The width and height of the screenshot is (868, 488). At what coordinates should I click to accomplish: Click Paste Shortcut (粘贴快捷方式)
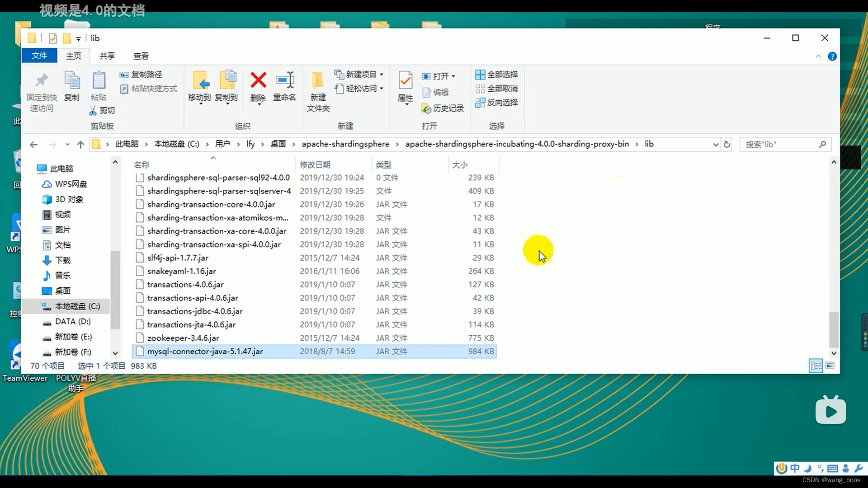(149, 89)
